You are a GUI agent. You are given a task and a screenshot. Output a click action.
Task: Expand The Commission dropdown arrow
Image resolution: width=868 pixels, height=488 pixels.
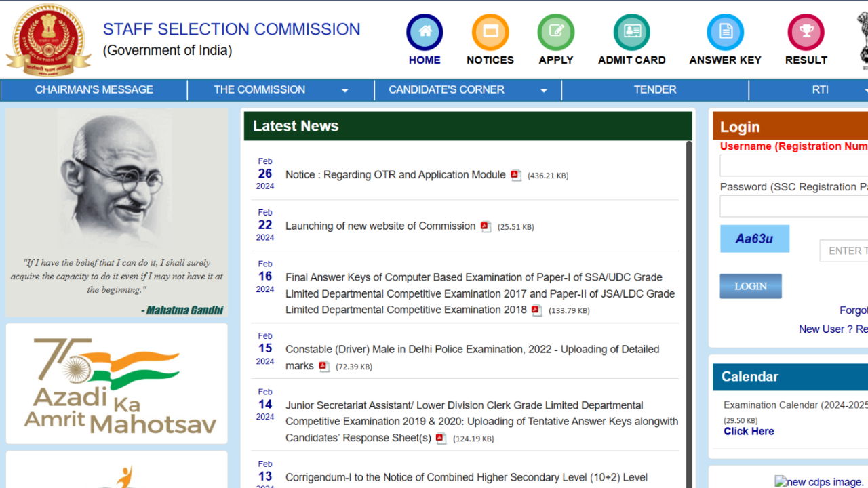344,90
